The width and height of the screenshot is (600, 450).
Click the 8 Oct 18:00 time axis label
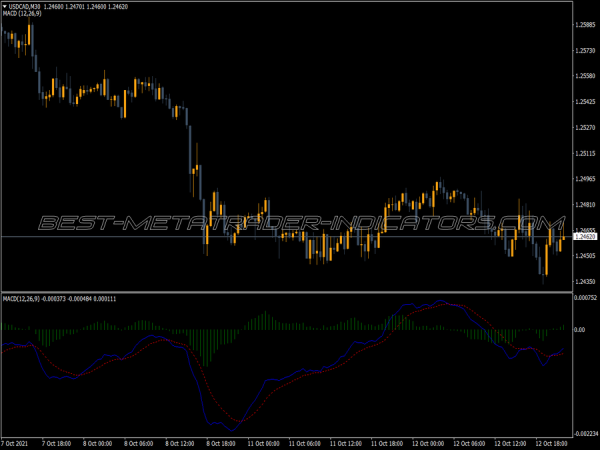(x=221, y=443)
